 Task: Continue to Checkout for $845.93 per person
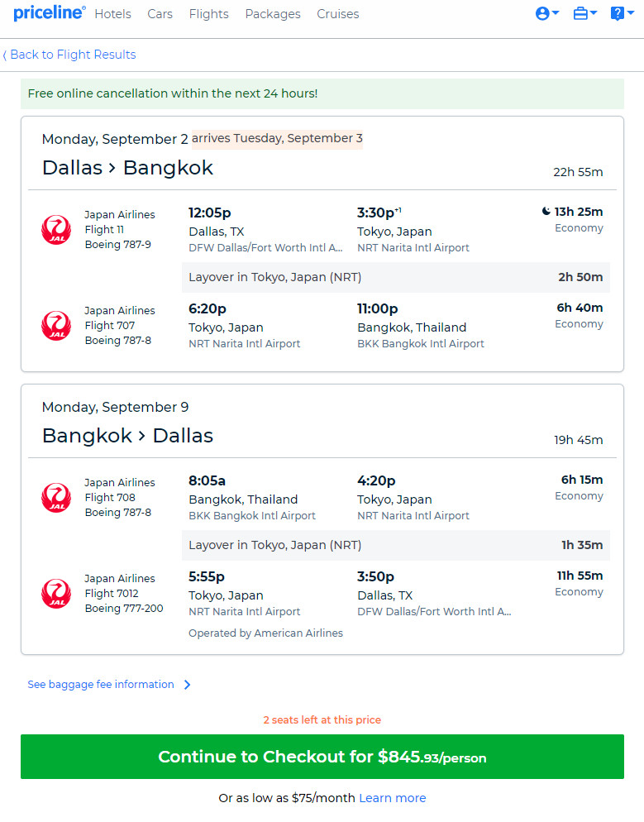pos(322,757)
